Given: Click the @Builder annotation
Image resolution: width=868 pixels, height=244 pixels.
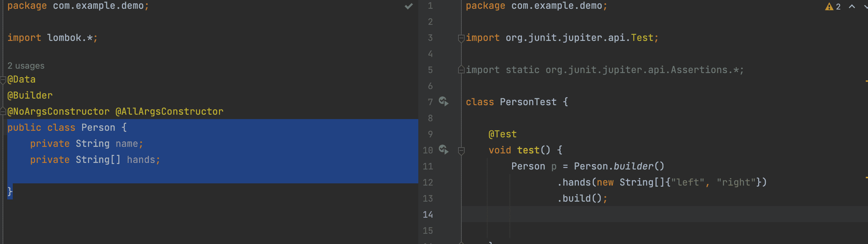Looking at the screenshot, I should 30,95.
